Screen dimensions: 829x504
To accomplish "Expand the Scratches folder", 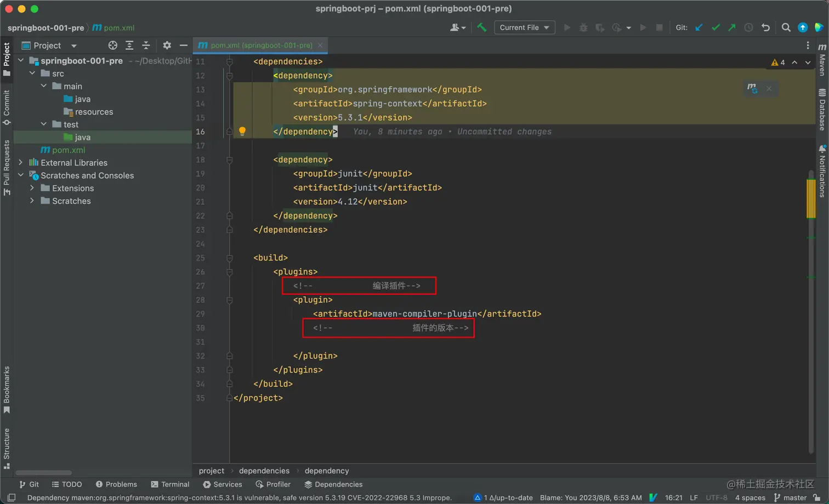I will pyautogui.click(x=32, y=201).
